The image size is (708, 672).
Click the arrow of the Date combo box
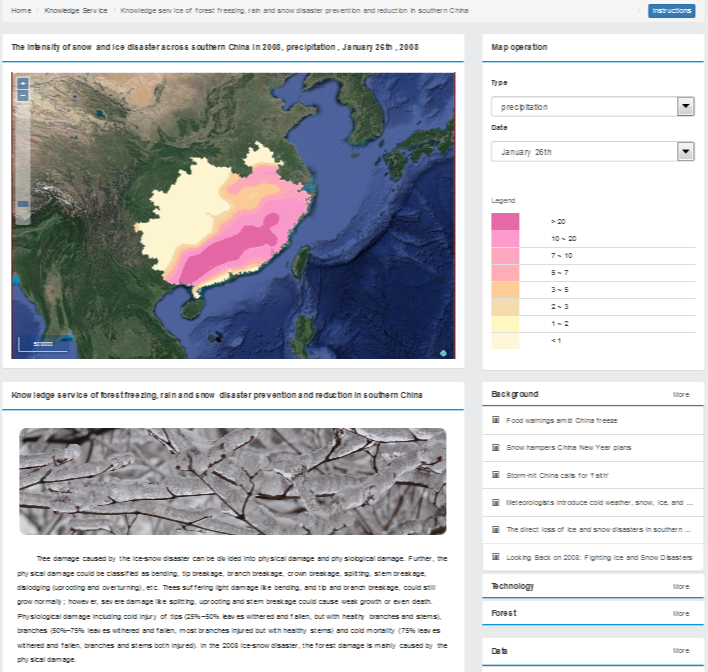coord(685,152)
